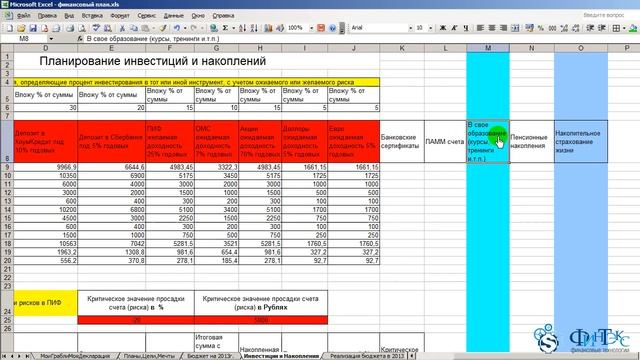
Task: Toggle italic formatting (К)
Action: (x=454, y=28)
